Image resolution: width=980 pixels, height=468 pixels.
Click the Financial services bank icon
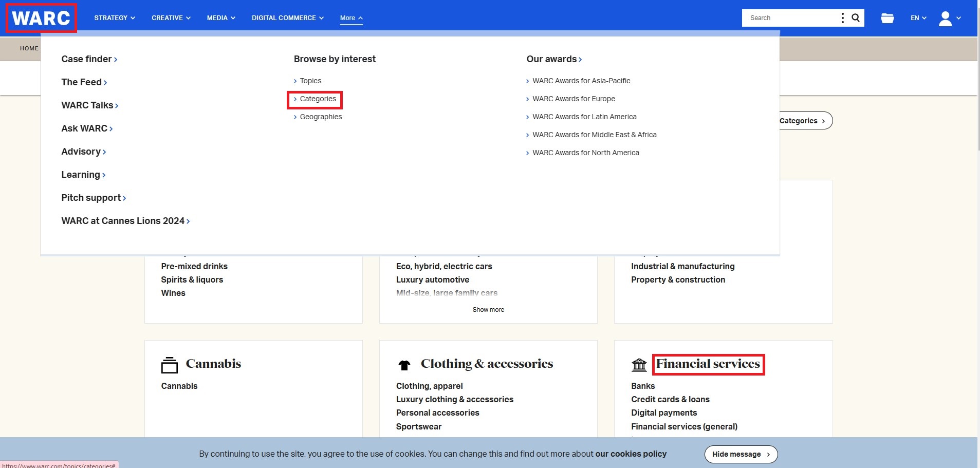tap(639, 365)
